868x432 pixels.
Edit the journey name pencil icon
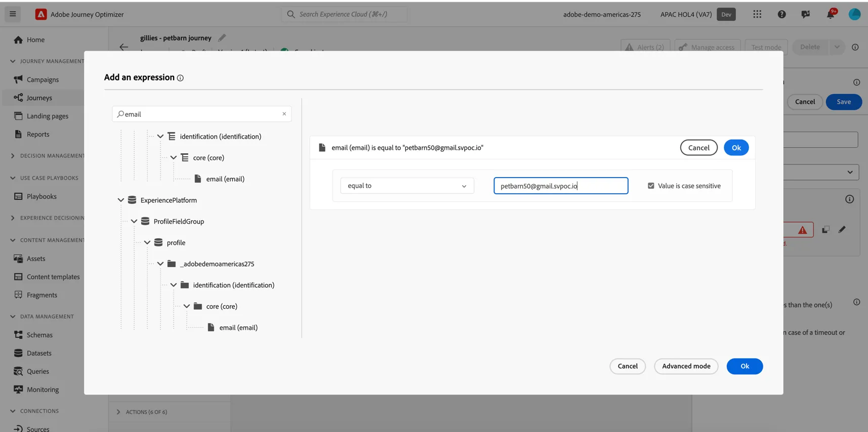pyautogui.click(x=222, y=38)
